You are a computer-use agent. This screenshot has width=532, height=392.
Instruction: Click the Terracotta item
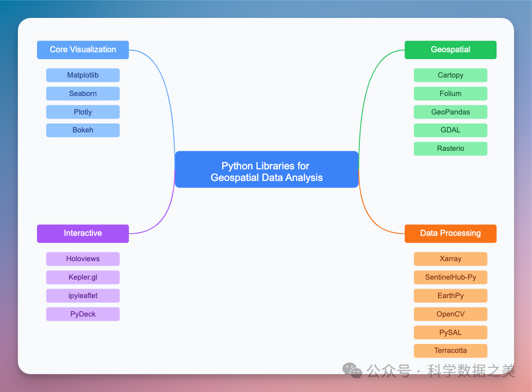(450, 350)
